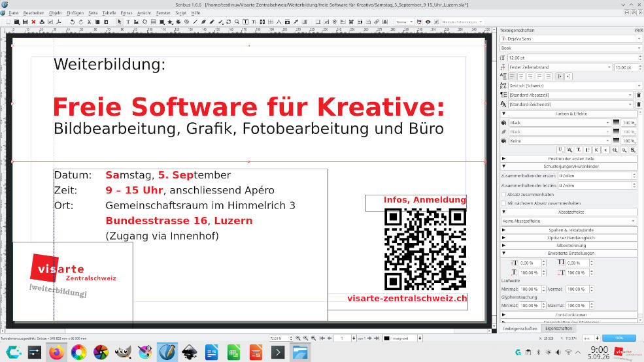Open the Preflight Verifier checkmark icon

(50, 22)
